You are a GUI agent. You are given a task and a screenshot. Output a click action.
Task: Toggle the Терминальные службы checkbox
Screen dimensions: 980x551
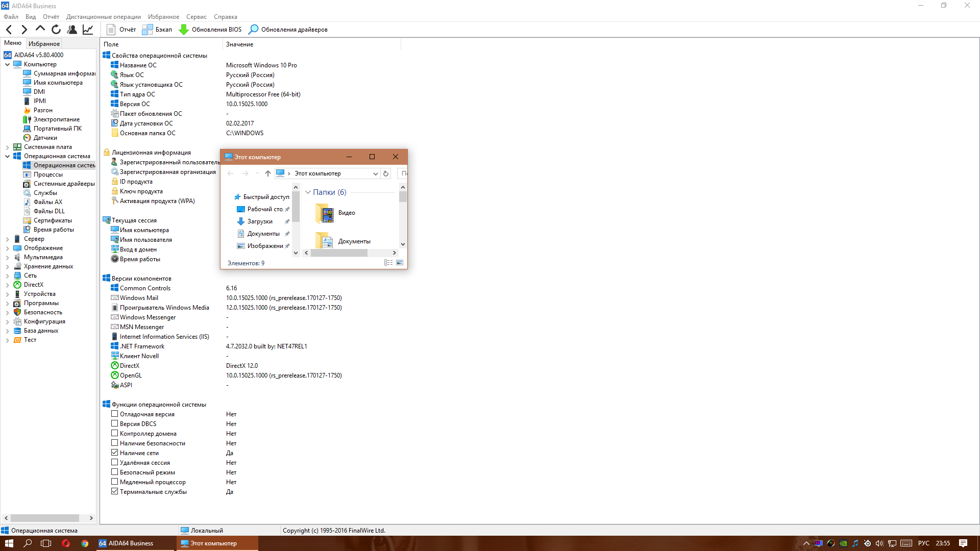click(115, 492)
